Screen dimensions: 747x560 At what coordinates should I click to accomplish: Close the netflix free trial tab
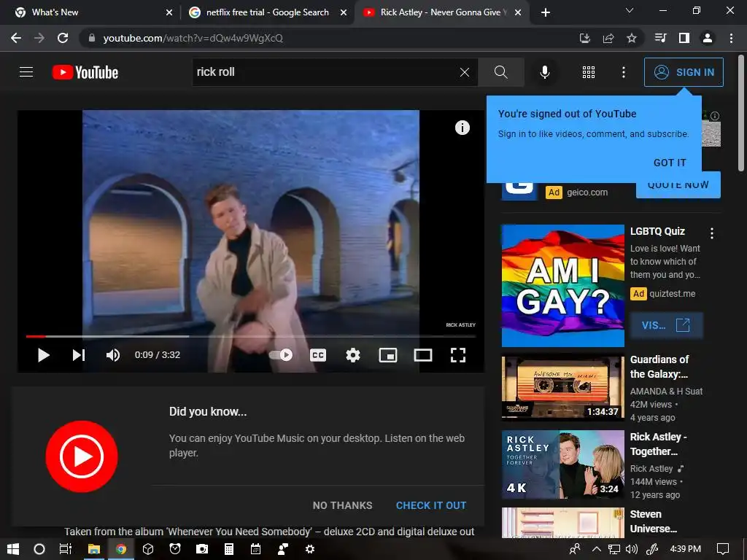(x=343, y=13)
